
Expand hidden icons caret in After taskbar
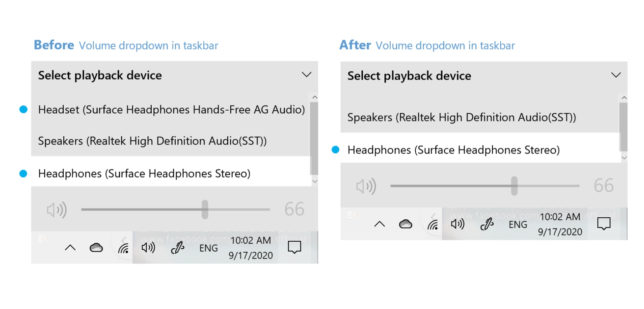(379, 224)
